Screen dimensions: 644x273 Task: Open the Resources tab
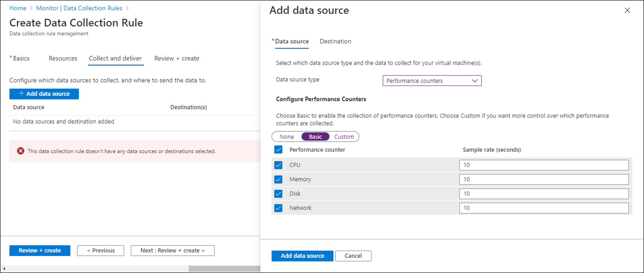tap(63, 59)
